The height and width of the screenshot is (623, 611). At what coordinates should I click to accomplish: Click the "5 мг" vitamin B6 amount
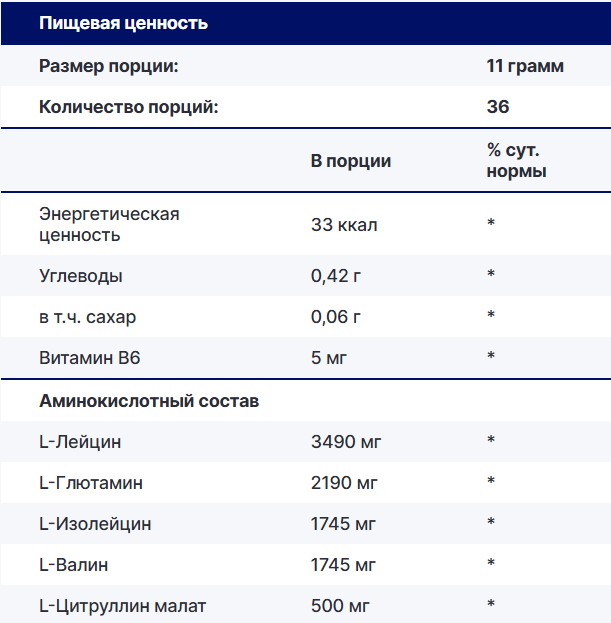click(x=329, y=357)
